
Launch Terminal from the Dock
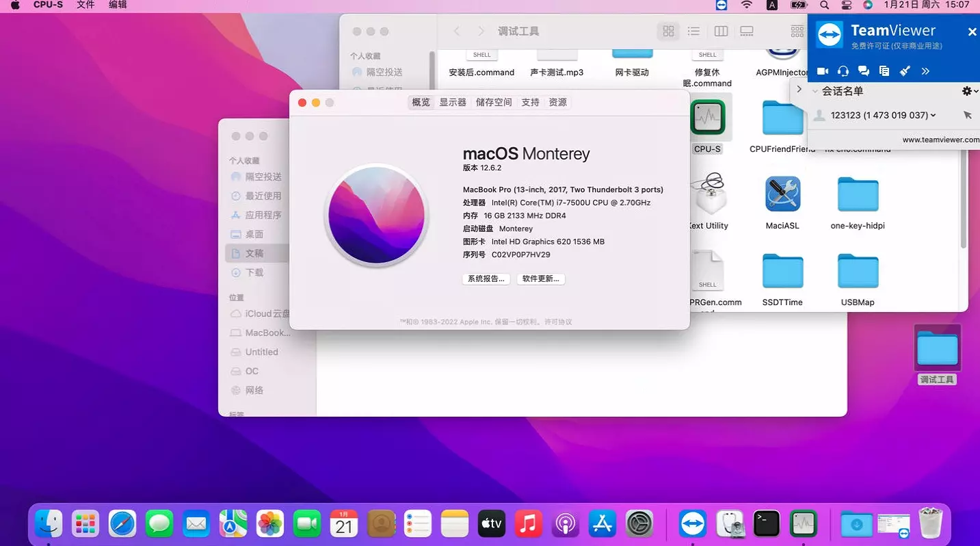click(766, 523)
